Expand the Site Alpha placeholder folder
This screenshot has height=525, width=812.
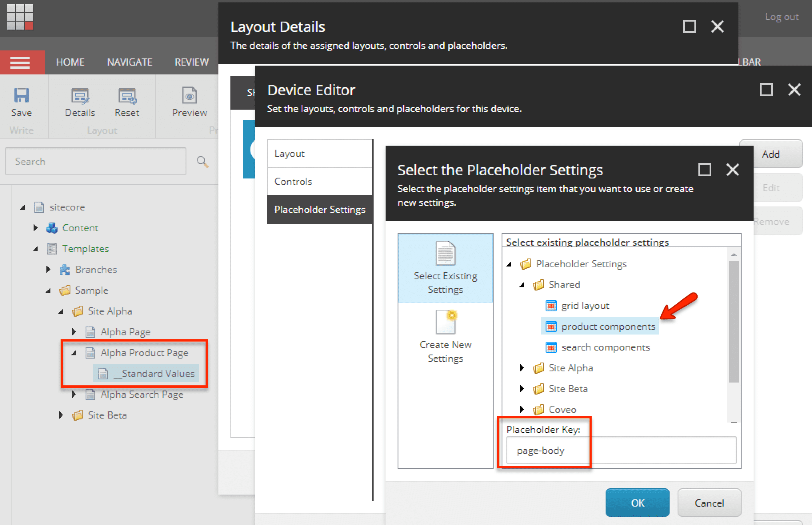[x=522, y=368]
